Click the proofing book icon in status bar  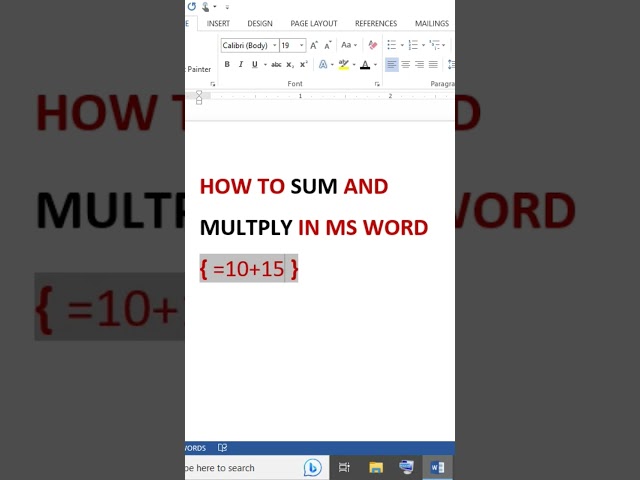222,448
